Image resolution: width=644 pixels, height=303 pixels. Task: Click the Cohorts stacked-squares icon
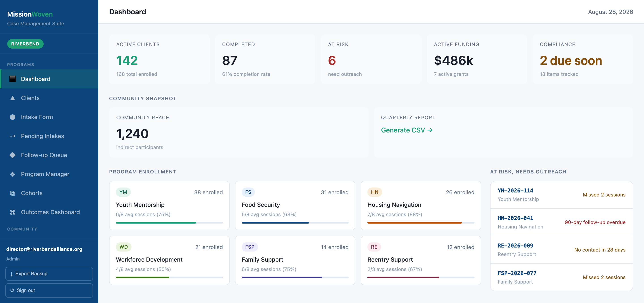point(13,193)
